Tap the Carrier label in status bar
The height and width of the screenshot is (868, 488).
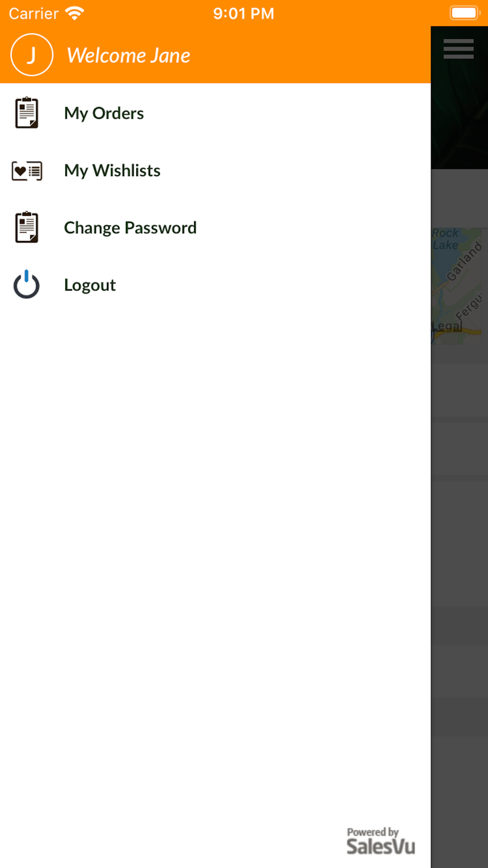(x=34, y=13)
